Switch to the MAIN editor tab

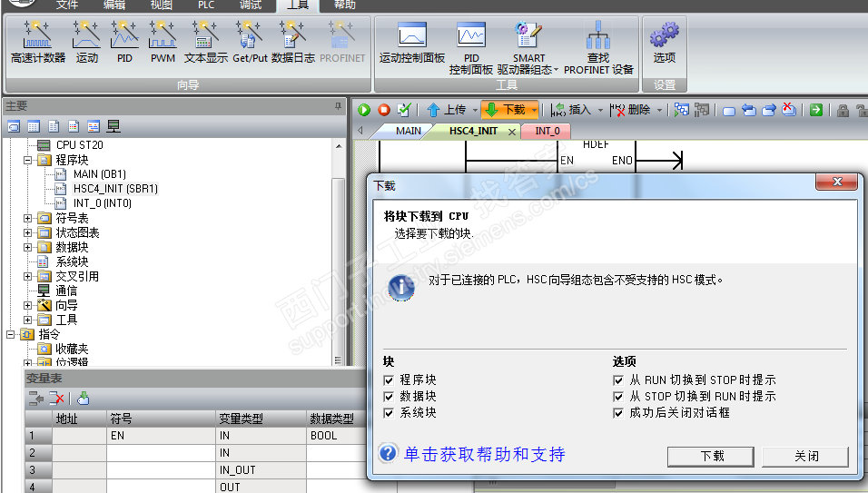(408, 131)
